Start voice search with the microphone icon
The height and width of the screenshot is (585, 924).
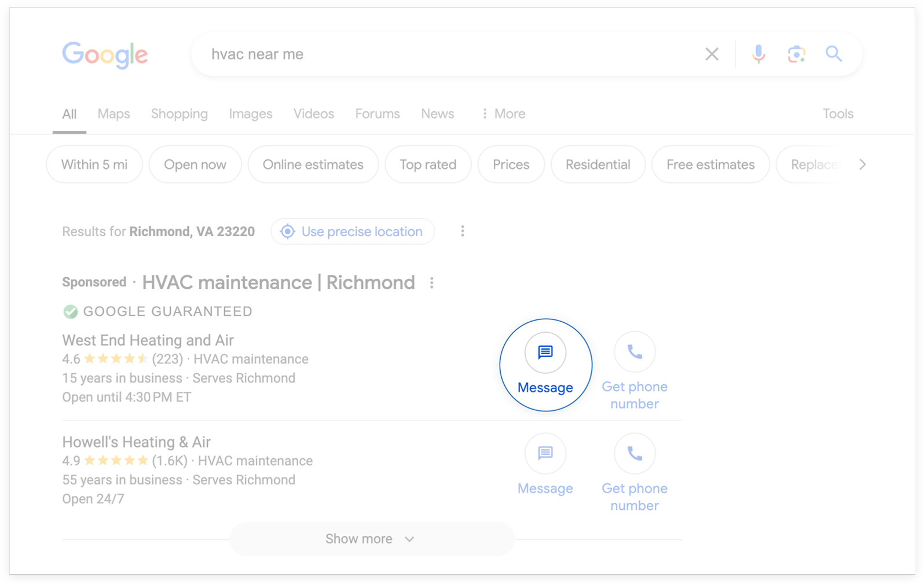(x=758, y=54)
